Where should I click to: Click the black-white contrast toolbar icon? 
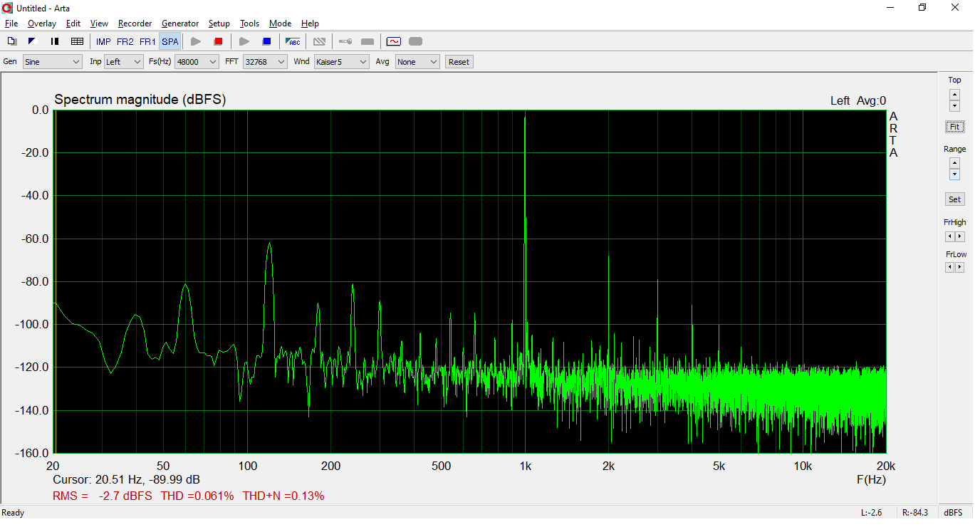32,41
